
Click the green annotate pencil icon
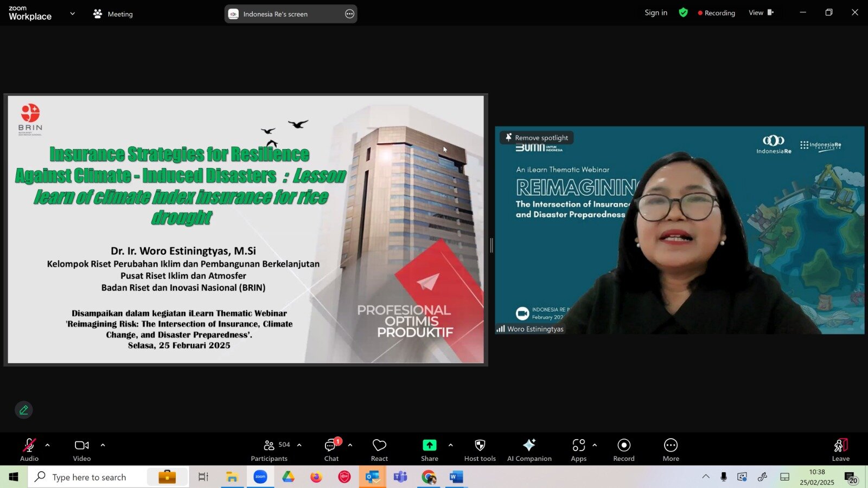[24, 410]
